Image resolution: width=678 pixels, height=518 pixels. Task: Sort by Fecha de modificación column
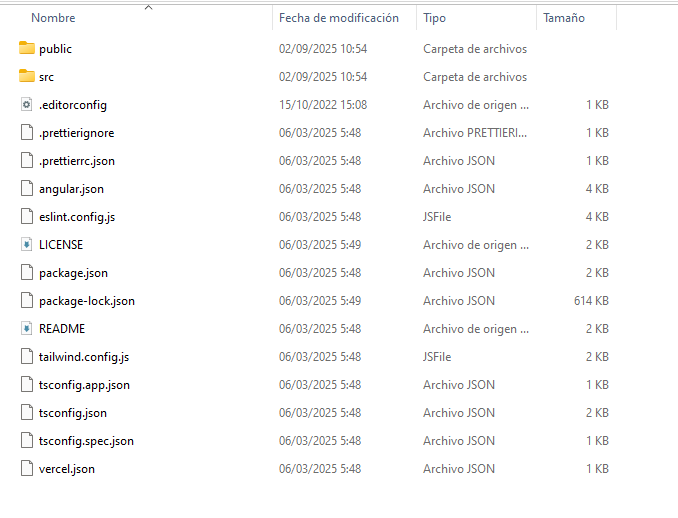[338, 18]
